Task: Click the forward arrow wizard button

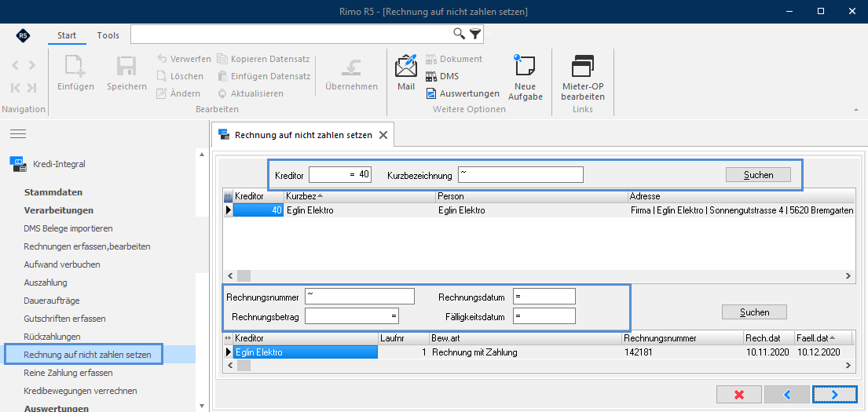Action: click(x=835, y=394)
